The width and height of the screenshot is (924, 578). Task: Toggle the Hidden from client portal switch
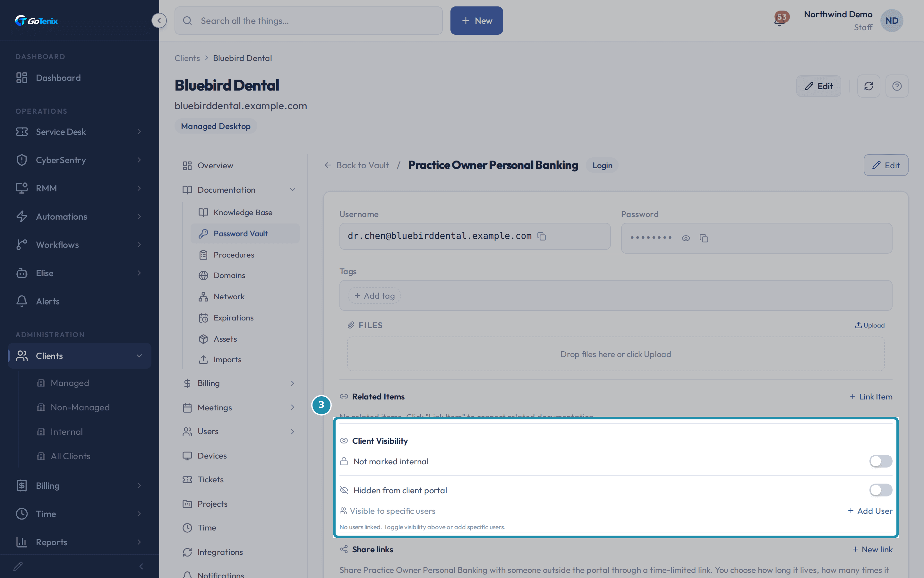pyautogui.click(x=880, y=490)
